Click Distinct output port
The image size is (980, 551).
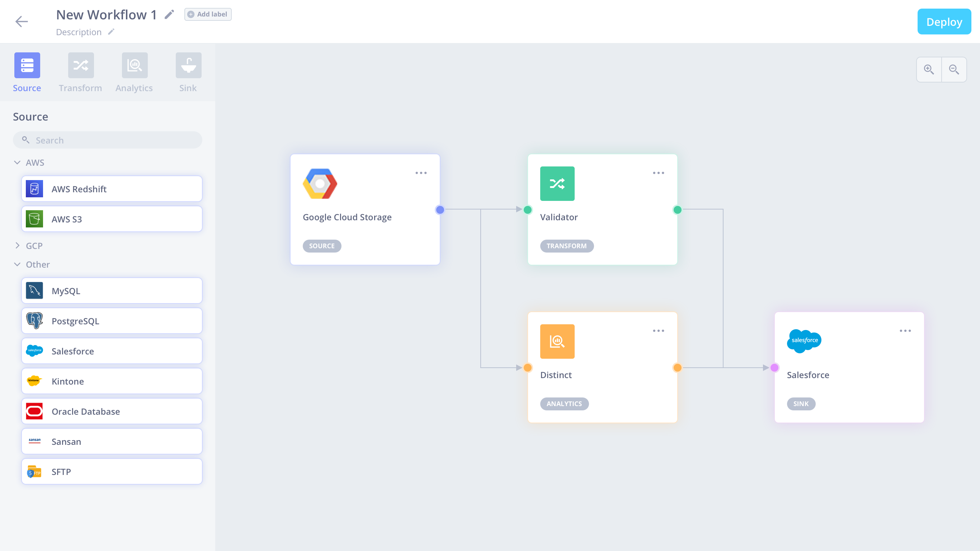tap(678, 368)
